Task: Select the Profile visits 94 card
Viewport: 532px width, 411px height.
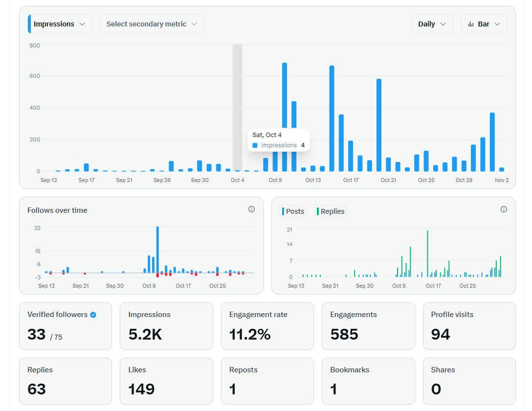Action: tap(469, 326)
